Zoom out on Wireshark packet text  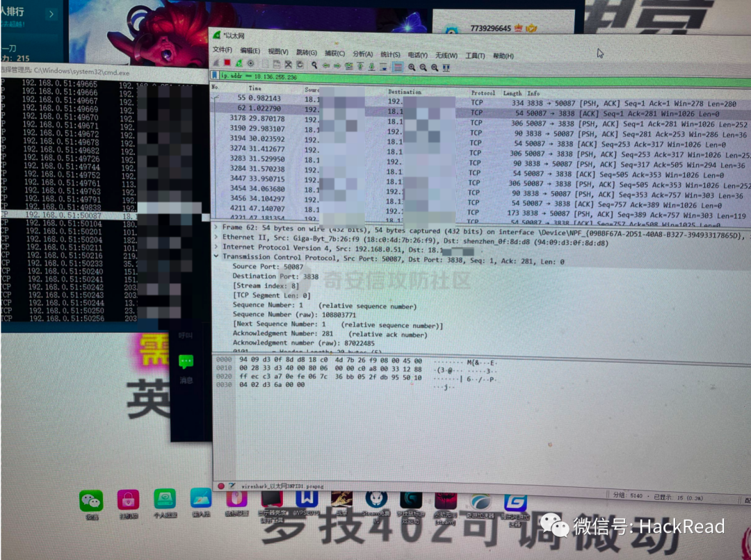click(x=423, y=67)
